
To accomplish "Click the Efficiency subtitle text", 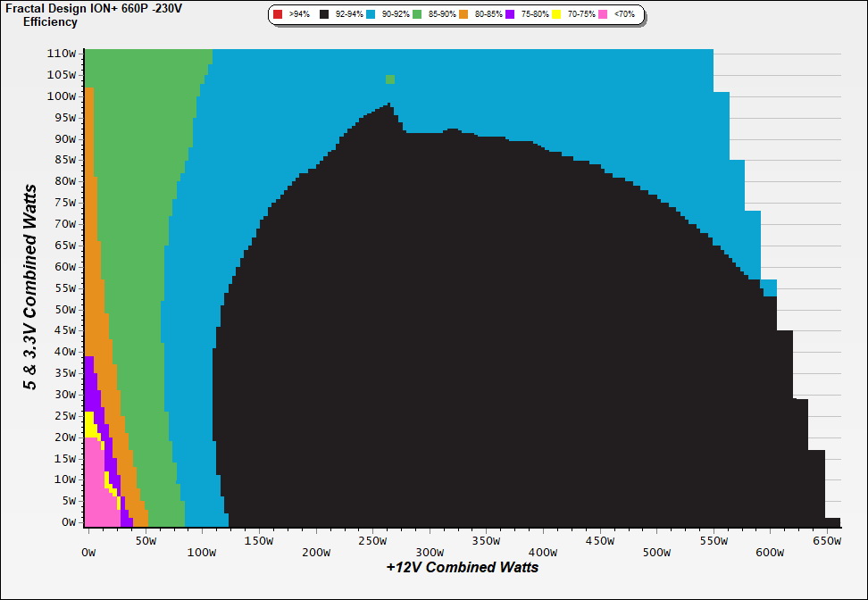I will tap(50, 22).
